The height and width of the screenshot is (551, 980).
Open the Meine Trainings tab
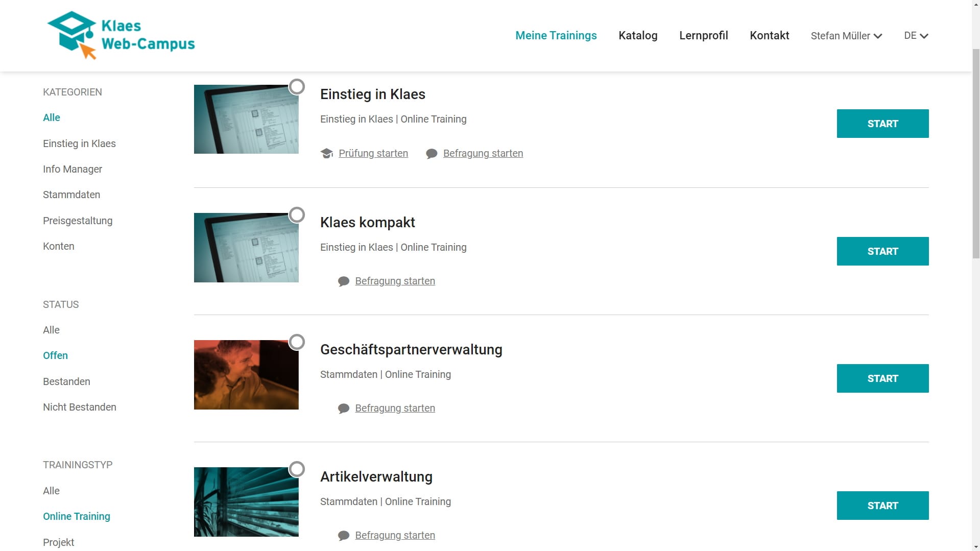(x=556, y=35)
